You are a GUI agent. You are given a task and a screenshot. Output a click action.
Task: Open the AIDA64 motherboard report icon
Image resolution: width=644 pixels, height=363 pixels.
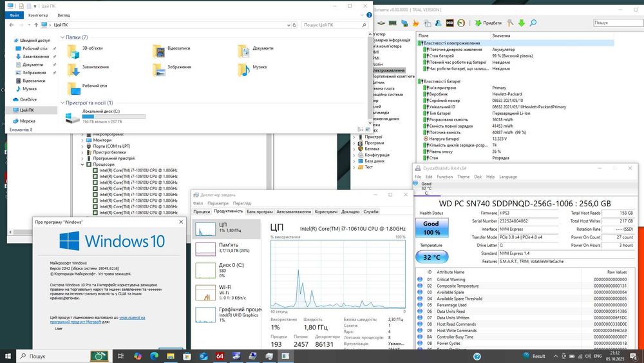[x=381, y=23]
